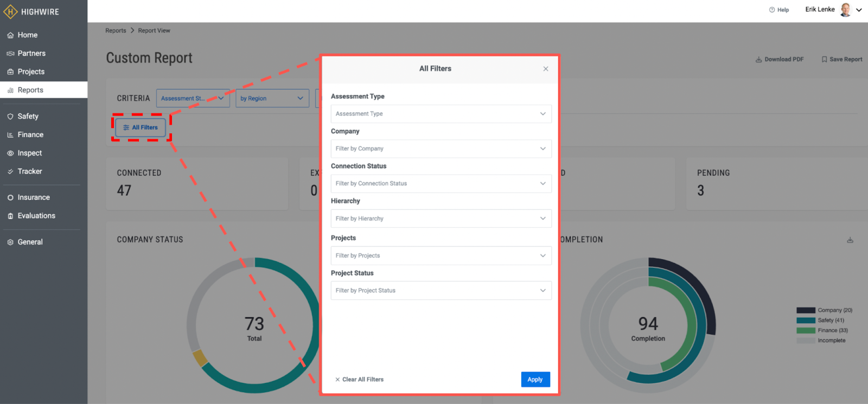This screenshot has height=404, width=868.
Task: Click the Download PDF icon button
Action: (759, 60)
